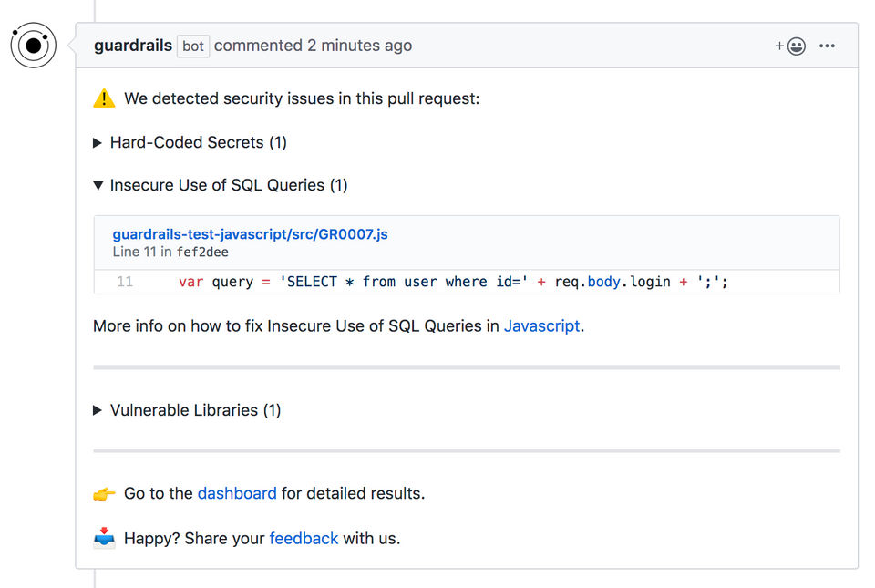Open the comment options ellipsis menu
Screen dimensions: 875x588
tap(827, 46)
